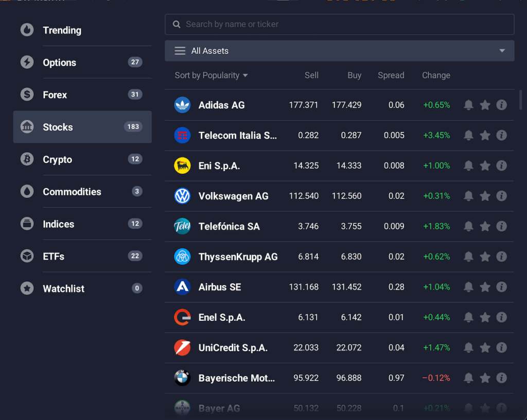Click the Adidas AG logo

tap(183, 105)
